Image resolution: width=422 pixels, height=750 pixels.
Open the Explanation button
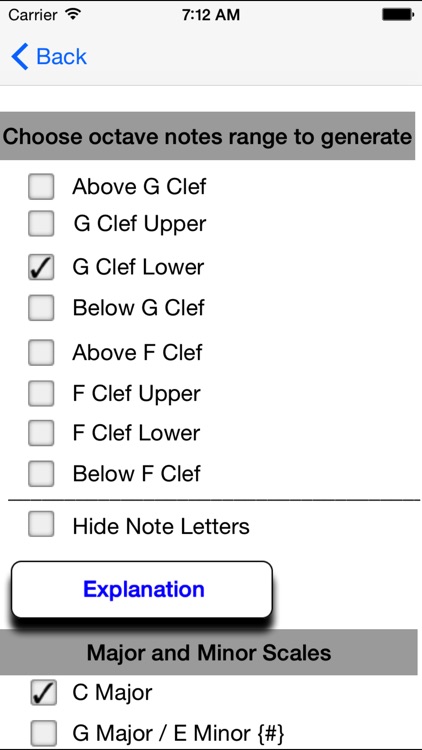click(142, 589)
